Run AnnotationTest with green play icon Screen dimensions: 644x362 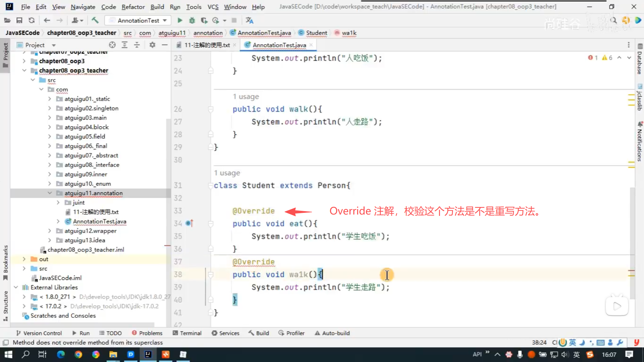pyautogui.click(x=180, y=20)
